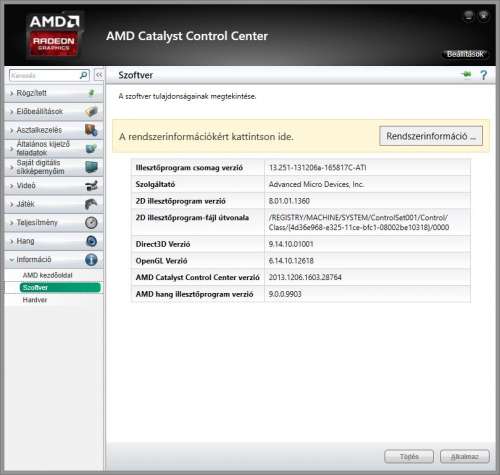500x475 pixels.
Task: Click audio driver version 9.0.0.9903
Action: pos(285,294)
